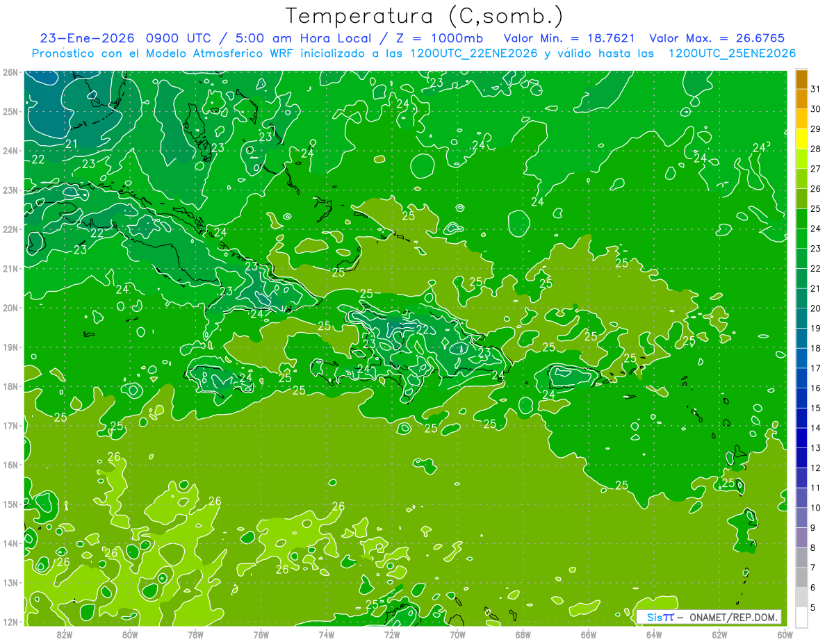Click the "25N" latitude axis label
This screenshot has height=644, width=834.
tap(10, 112)
